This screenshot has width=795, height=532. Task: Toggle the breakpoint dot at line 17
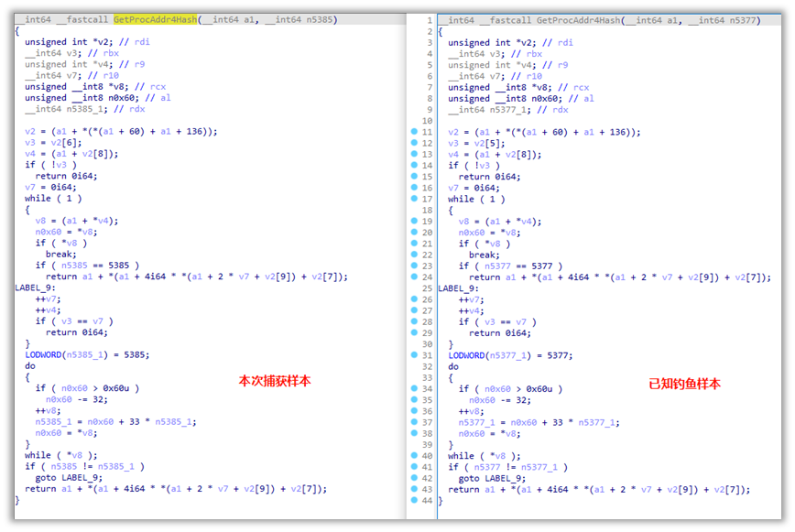click(x=414, y=199)
